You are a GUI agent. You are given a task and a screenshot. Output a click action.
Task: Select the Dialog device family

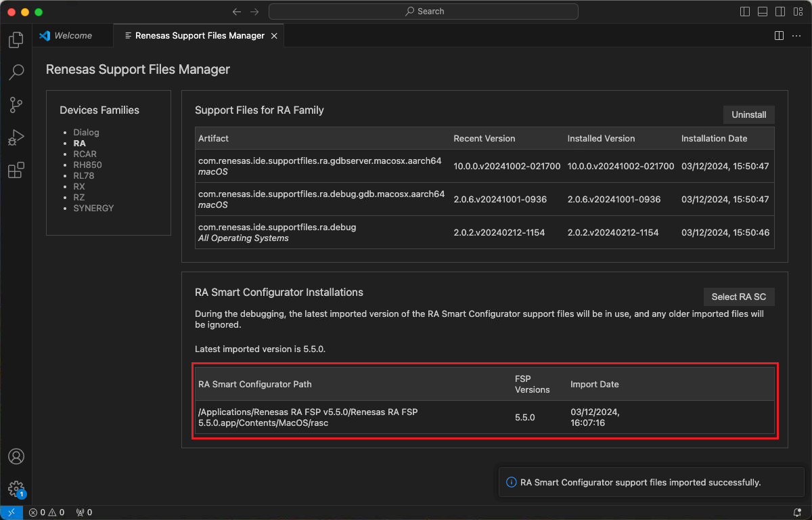[86, 133]
